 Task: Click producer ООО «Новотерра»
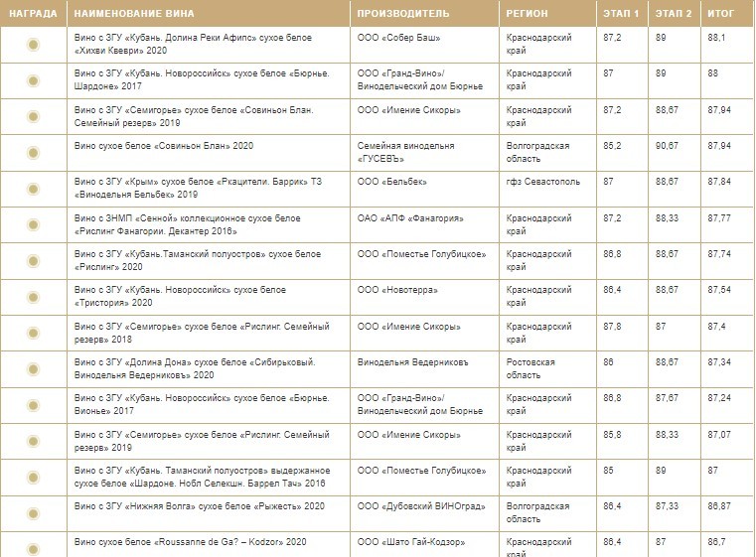[x=397, y=290]
